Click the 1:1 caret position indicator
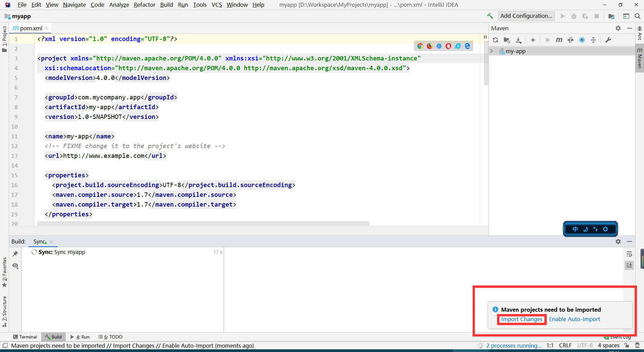The image size is (644, 352). click(550, 345)
